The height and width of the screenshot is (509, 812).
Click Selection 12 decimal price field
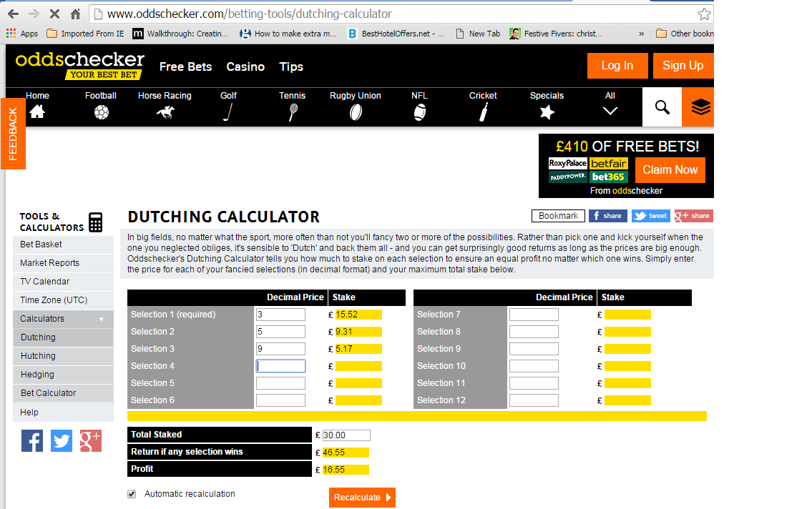click(534, 400)
